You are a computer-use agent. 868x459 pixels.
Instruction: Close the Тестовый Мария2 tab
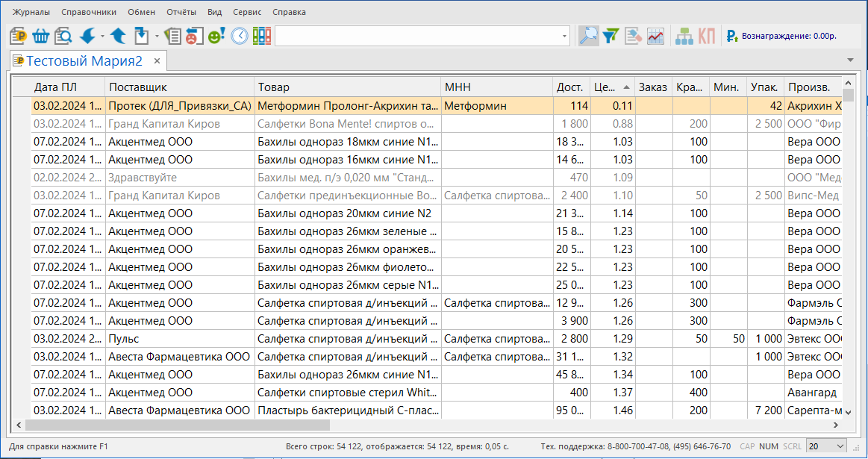coord(157,61)
